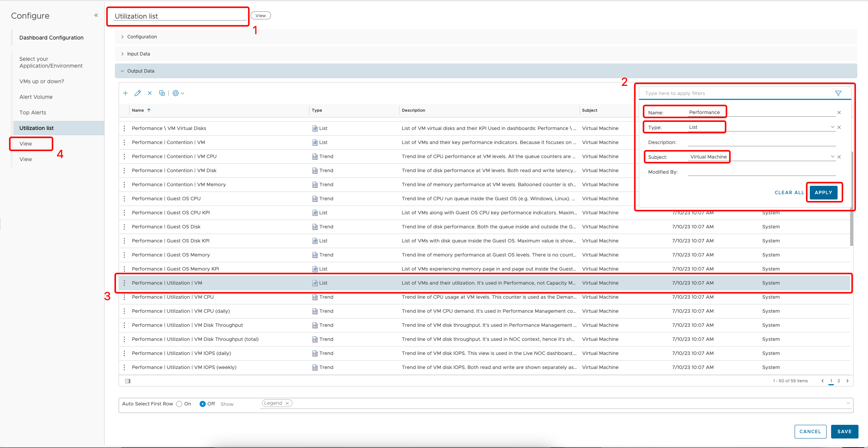The image size is (868, 448).
Task: Enable Auto Select First Row On option
Action: pyautogui.click(x=179, y=404)
